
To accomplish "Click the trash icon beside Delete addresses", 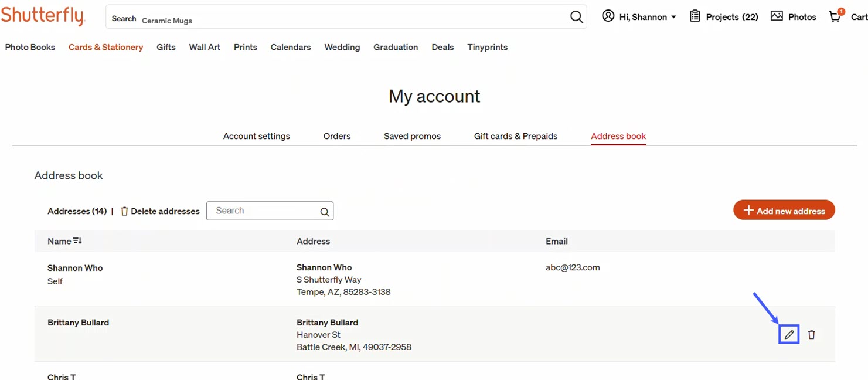I will coord(124,211).
